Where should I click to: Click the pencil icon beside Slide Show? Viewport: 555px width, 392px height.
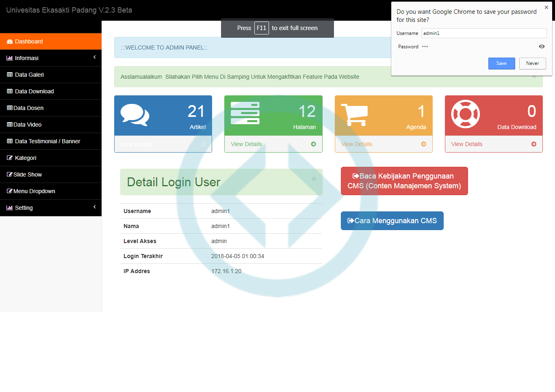coord(10,174)
